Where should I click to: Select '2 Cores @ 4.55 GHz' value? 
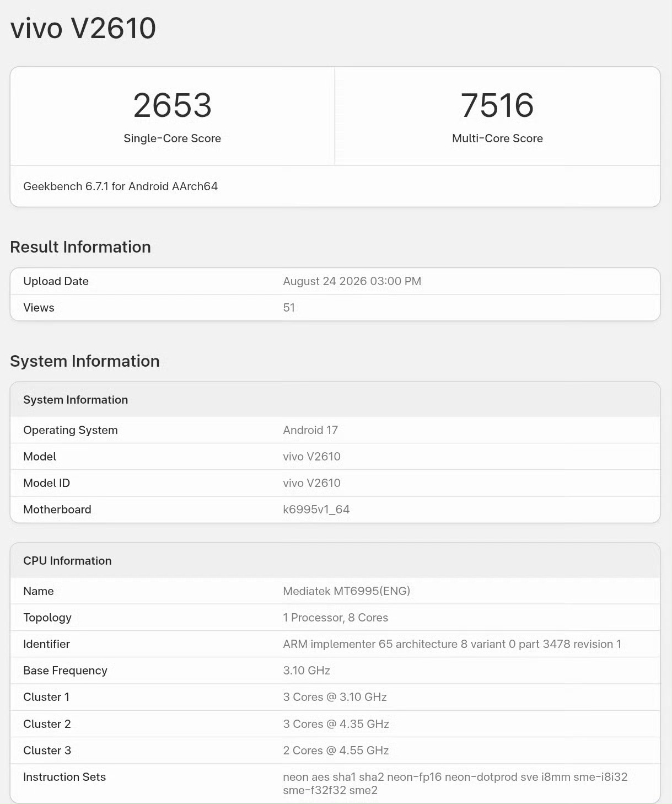(336, 751)
